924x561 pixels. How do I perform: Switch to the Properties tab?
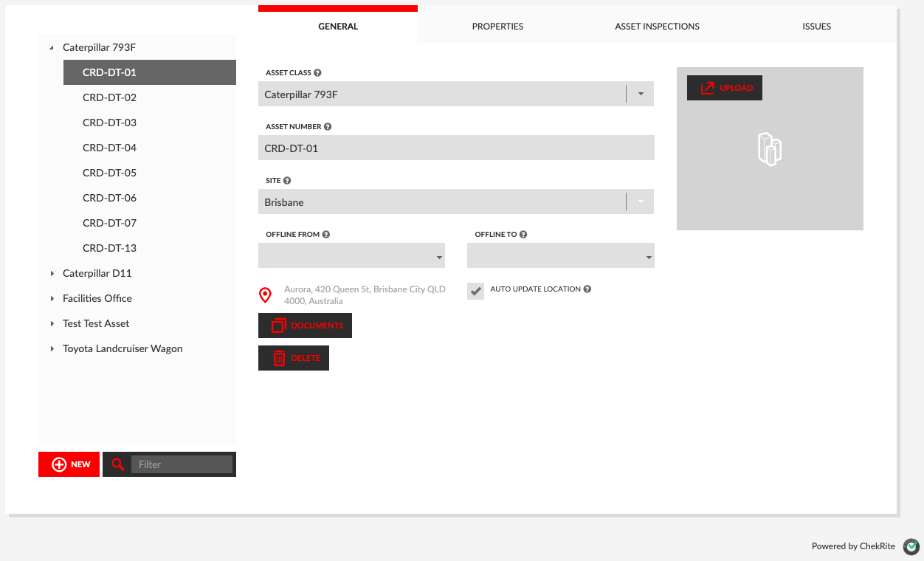(497, 27)
